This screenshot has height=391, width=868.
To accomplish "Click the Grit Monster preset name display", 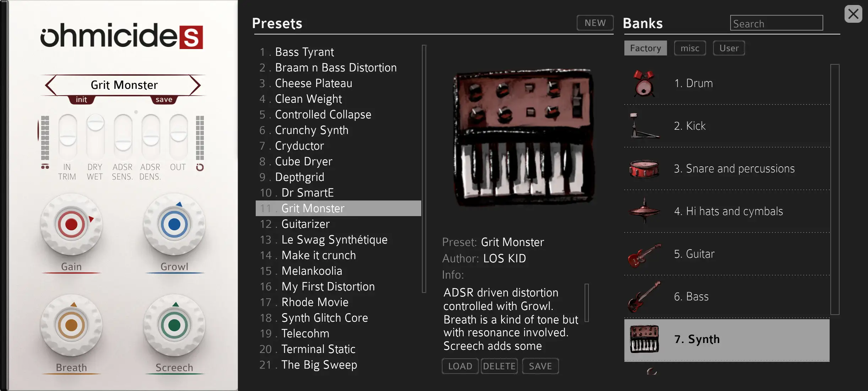I will point(124,85).
